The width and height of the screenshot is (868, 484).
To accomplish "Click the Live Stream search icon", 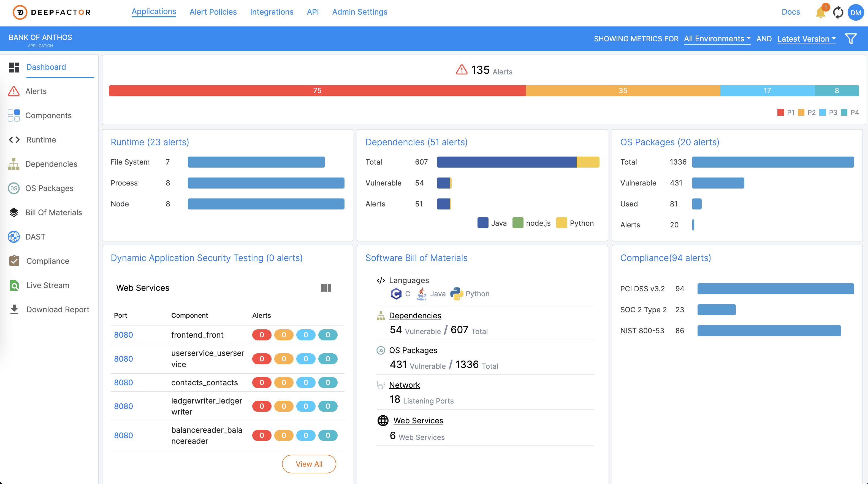I will pos(14,285).
